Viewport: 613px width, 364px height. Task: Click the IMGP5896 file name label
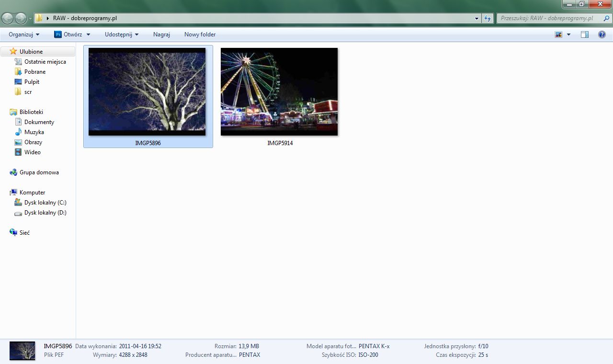coord(148,143)
